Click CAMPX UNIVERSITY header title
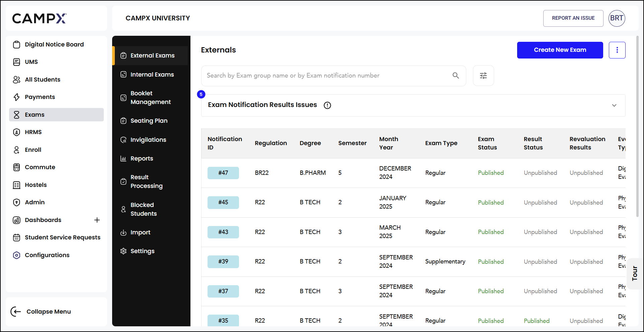Screen dimensions: 644x332 click(x=158, y=18)
